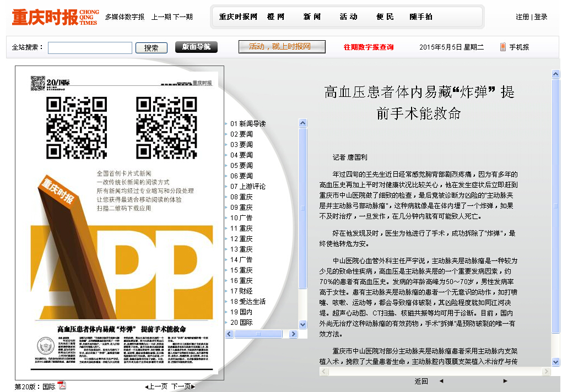Open the PDF icon beside 第20版：国际

pyautogui.click(x=62, y=385)
